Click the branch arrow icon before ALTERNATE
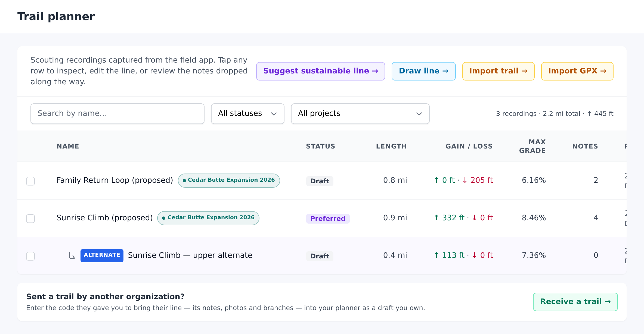The width and height of the screenshot is (644, 334). tap(72, 256)
